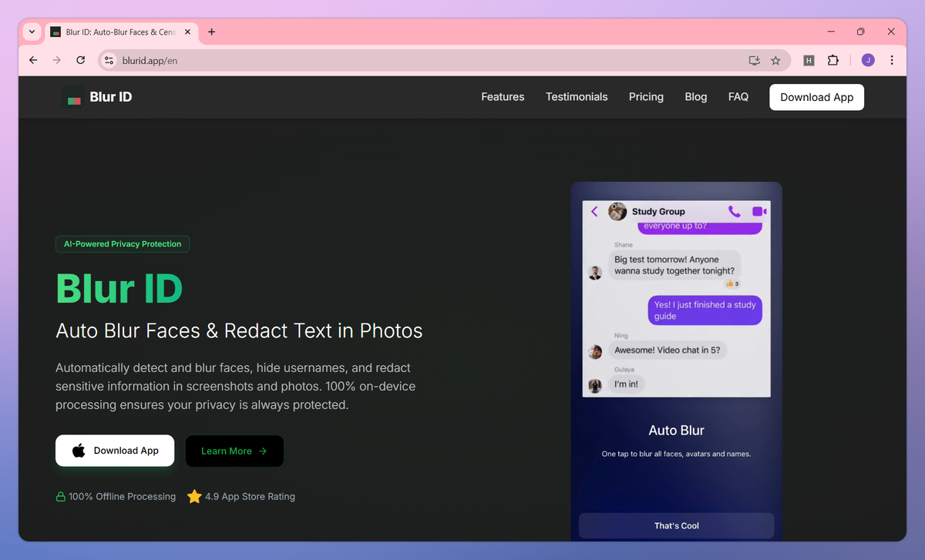Start a video call in the chat mockup

coord(758,211)
